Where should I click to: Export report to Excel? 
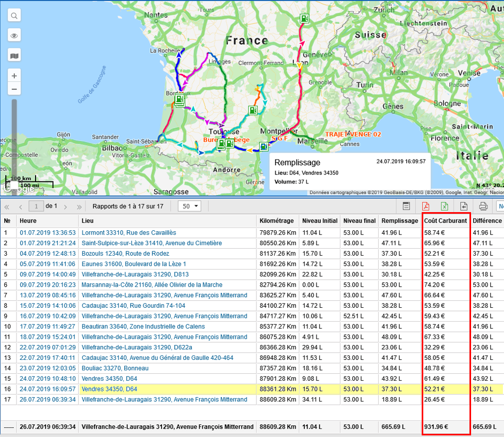click(x=445, y=206)
